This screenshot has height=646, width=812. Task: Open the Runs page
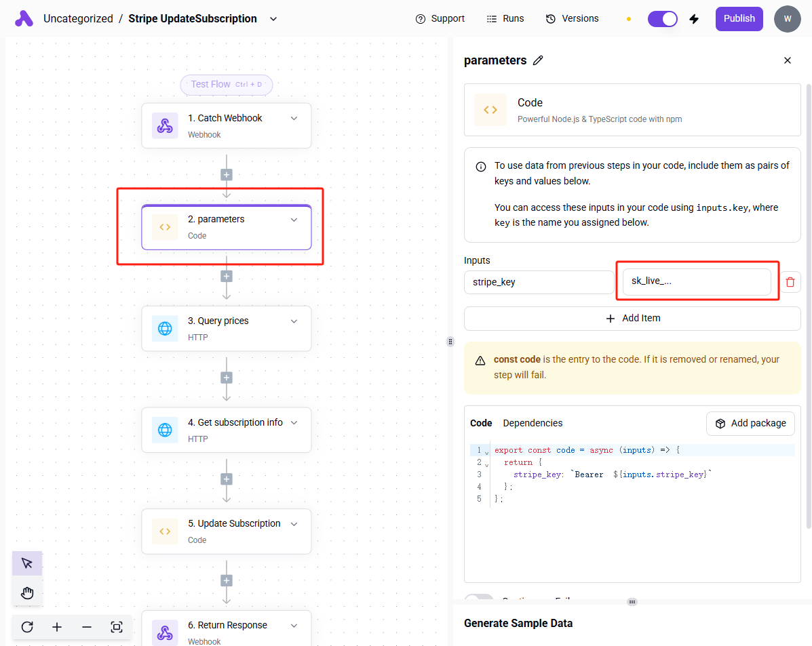pos(505,19)
